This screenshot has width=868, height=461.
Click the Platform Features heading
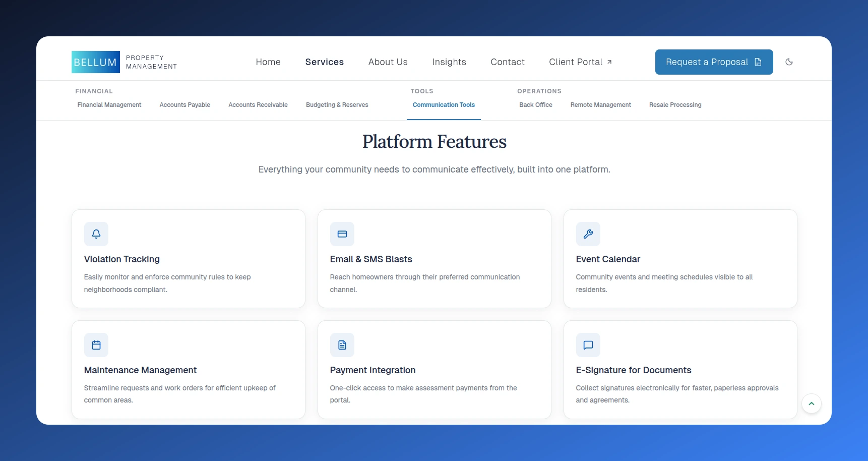point(435,142)
